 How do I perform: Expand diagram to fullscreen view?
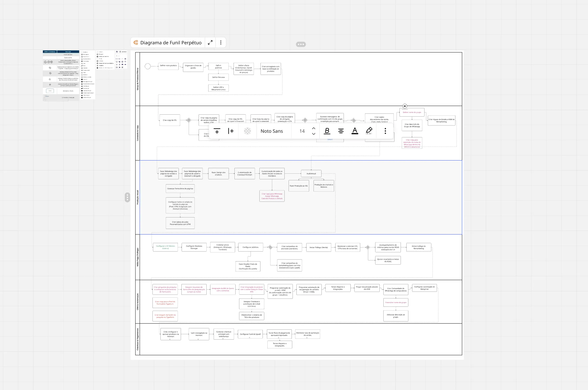coord(210,42)
